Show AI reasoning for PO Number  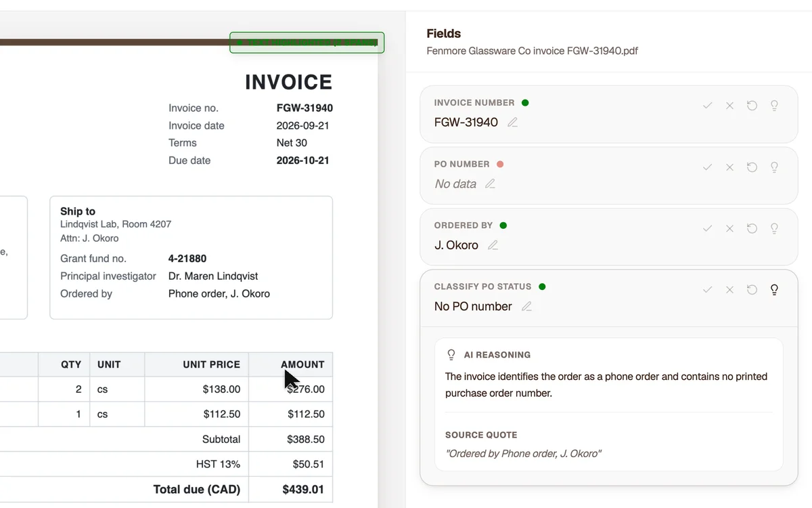pos(775,167)
